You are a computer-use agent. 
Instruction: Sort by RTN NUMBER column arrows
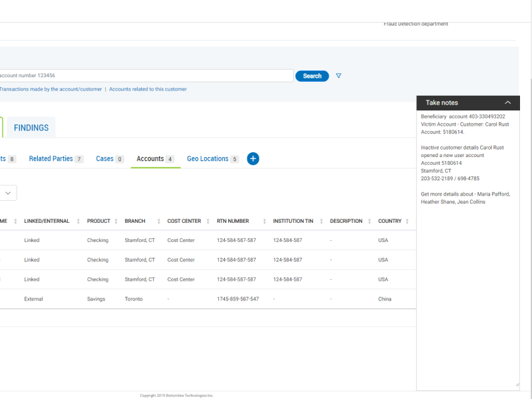[x=264, y=221]
